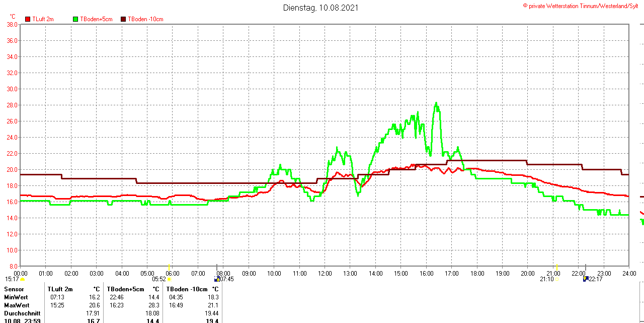Click the Durchschnitt row label
This screenshot has width=644, height=323.
pos(22,313)
